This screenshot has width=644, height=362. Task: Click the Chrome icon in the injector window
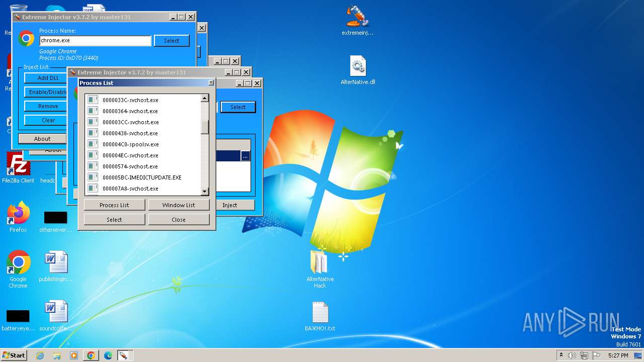(26, 38)
